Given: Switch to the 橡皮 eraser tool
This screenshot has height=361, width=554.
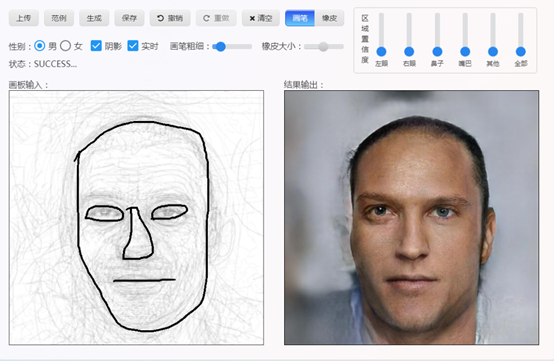Looking at the screenshot, I should click(329, 18).
